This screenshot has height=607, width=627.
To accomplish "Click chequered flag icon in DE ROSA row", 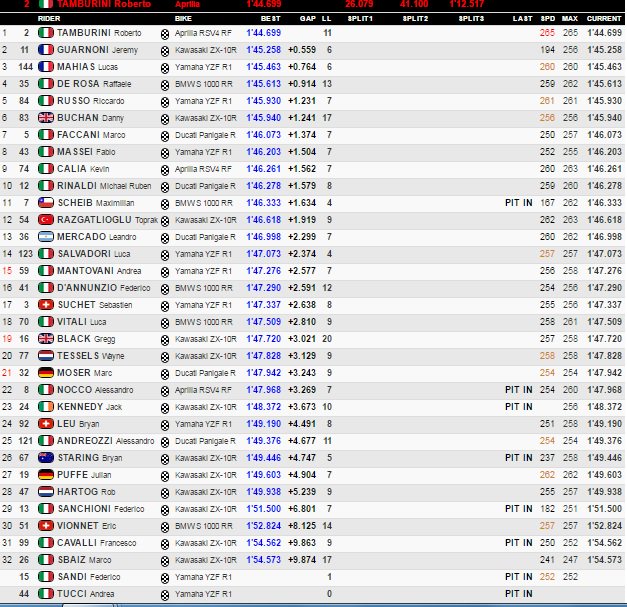I will 165,85.
